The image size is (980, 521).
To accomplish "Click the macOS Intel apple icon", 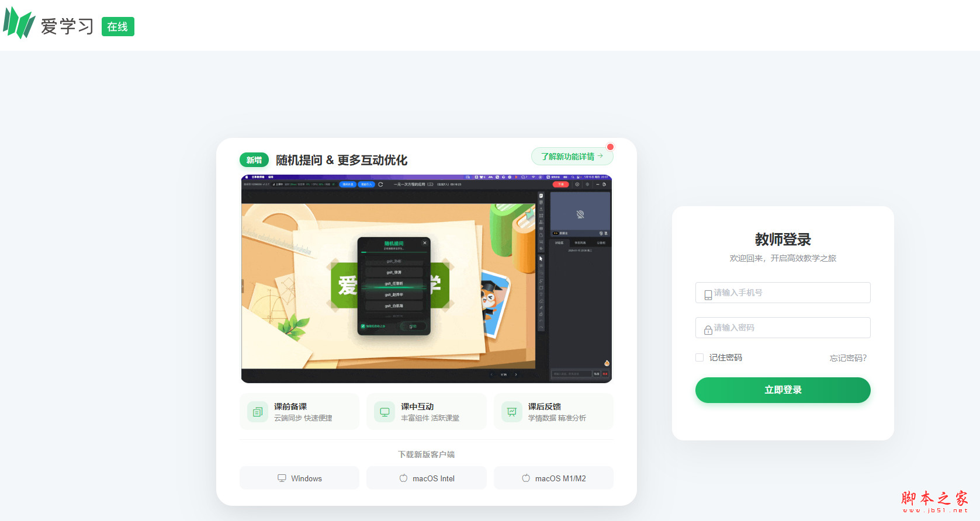I will pyautogui.click(x=403, y=478).
